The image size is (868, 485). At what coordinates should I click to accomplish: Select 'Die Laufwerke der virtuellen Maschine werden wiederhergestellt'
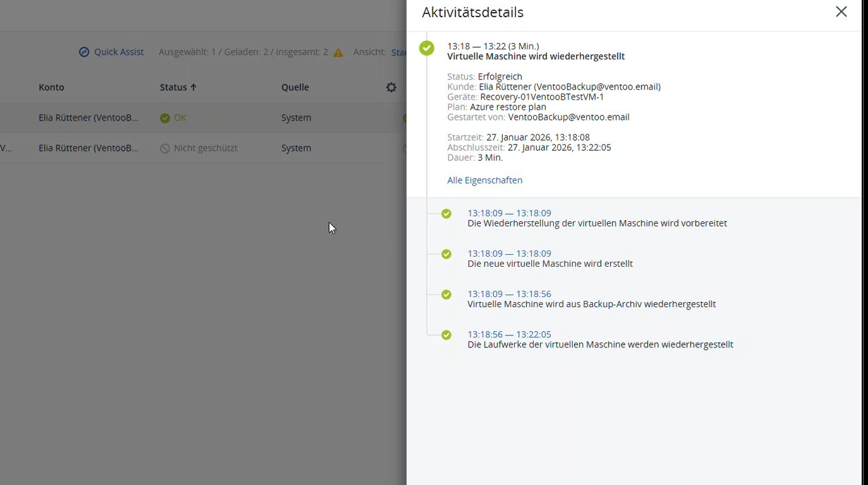coord(600,344)
